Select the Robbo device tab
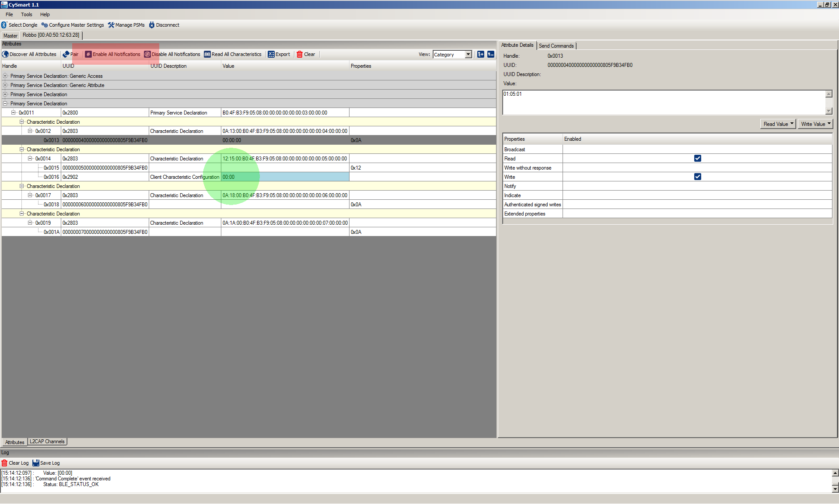 click(x=51, y=35)
